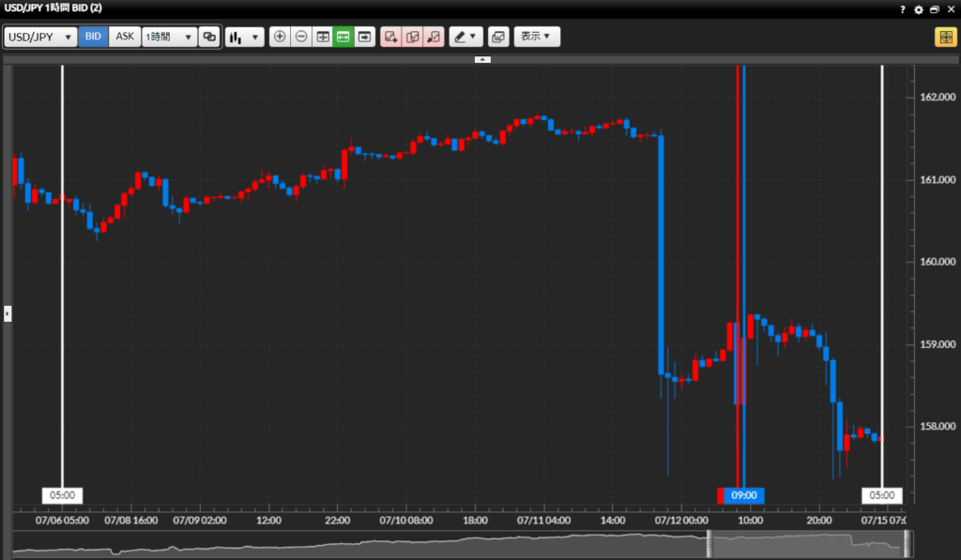
Task: Click the right handle of chart range slider
Action: click(908, 544)
